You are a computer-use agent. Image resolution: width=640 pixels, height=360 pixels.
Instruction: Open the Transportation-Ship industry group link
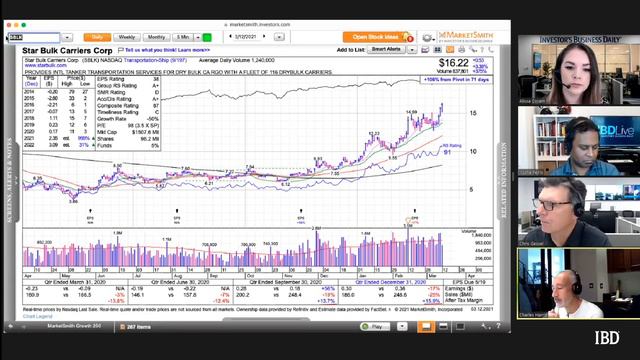click(155, 60)
